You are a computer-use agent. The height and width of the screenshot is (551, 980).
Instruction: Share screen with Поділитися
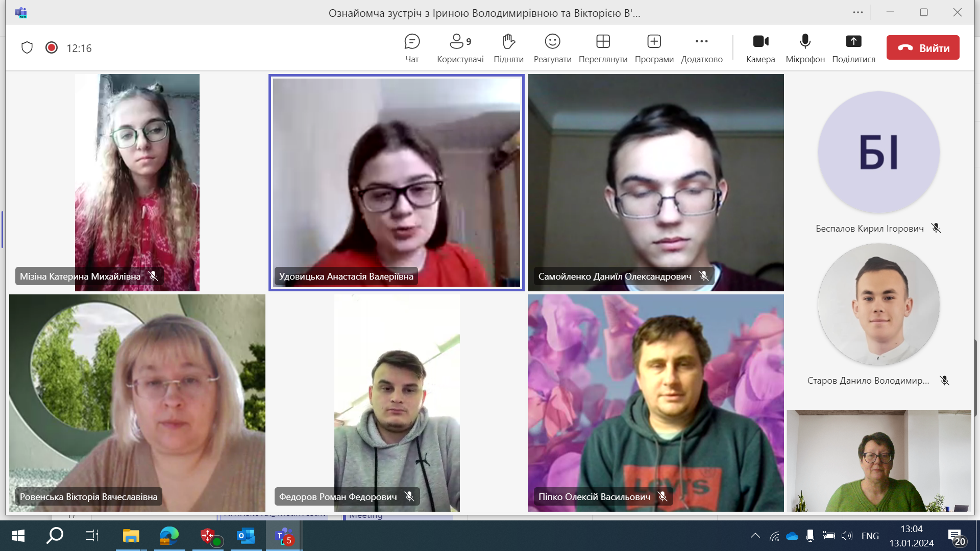853,48
